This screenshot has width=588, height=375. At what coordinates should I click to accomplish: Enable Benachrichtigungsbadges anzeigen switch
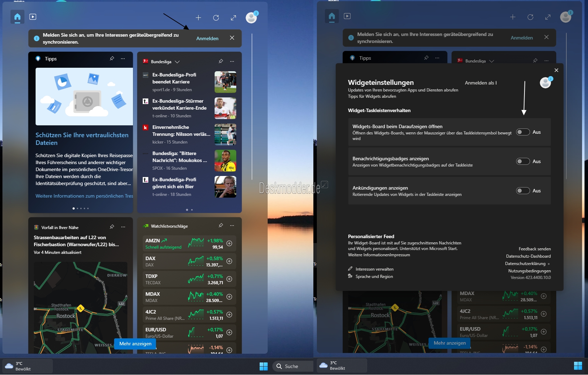coord(523,161)
